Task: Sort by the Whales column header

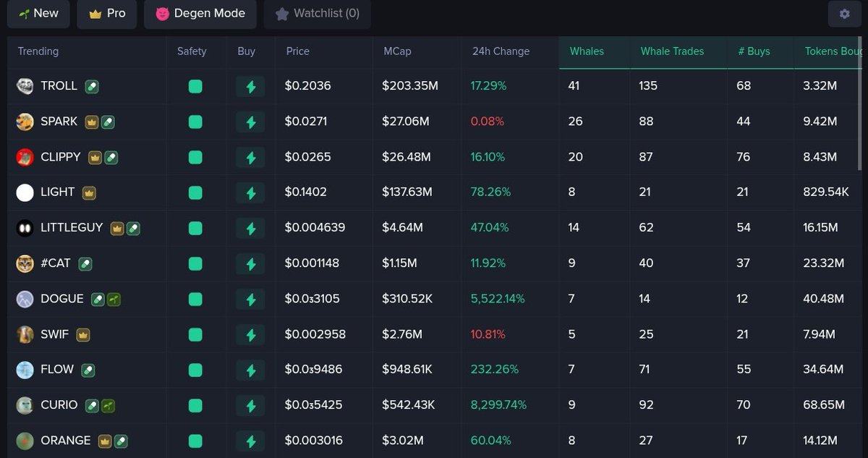Action: (x=587, y=51)
